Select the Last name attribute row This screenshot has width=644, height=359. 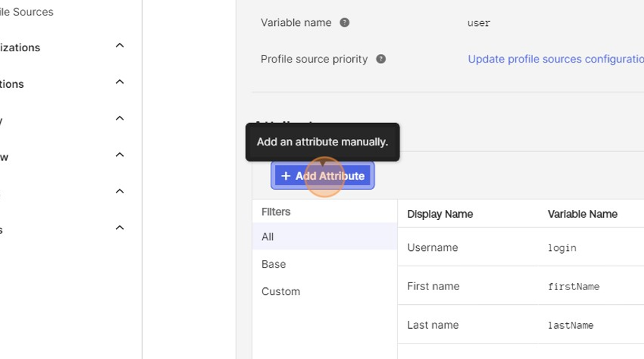point(521,325)
